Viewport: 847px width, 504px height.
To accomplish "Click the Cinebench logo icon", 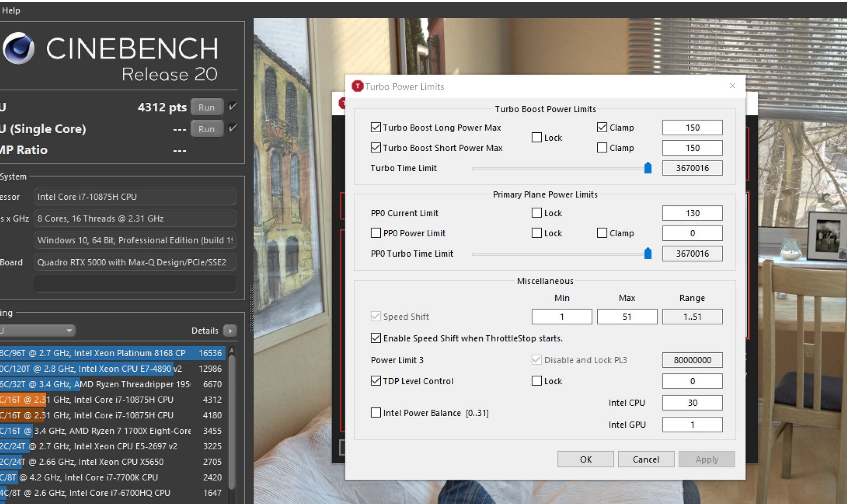I will 19,48.
